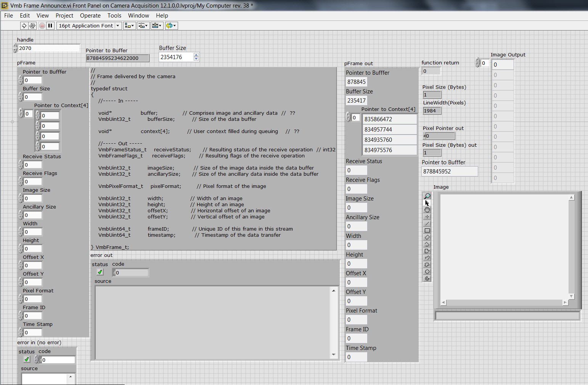The width and height of the screenshot is (588, 385).
Task: Click the crosshair cursor tool on the Image palette
Action: point(427,217)
